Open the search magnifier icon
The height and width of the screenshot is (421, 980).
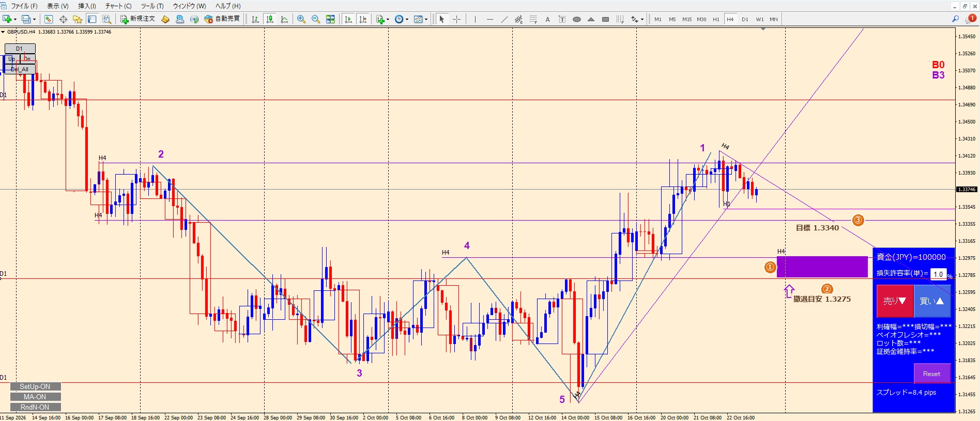tap(956, 19)
